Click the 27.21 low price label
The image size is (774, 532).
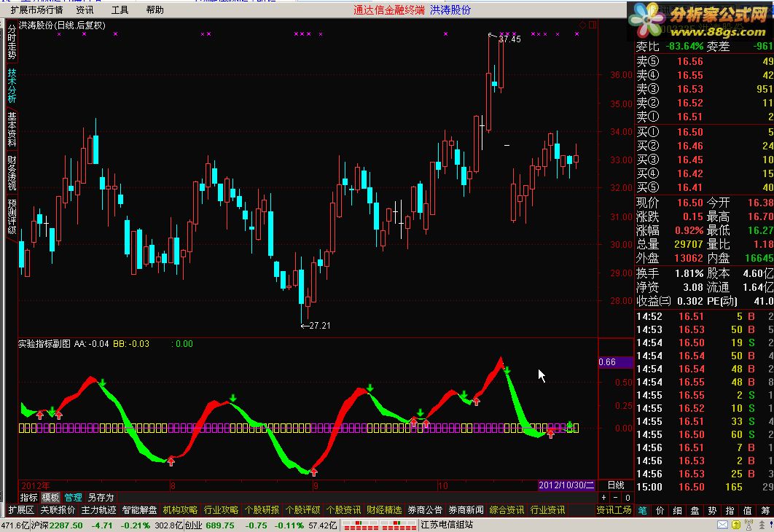(319, 326)
